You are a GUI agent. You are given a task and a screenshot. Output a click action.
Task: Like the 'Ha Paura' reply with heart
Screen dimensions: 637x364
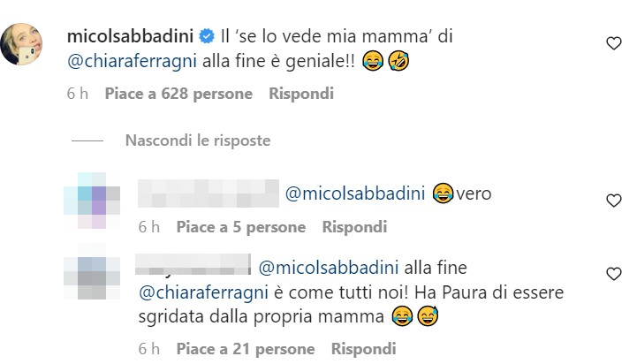click(x=613, y=274)
